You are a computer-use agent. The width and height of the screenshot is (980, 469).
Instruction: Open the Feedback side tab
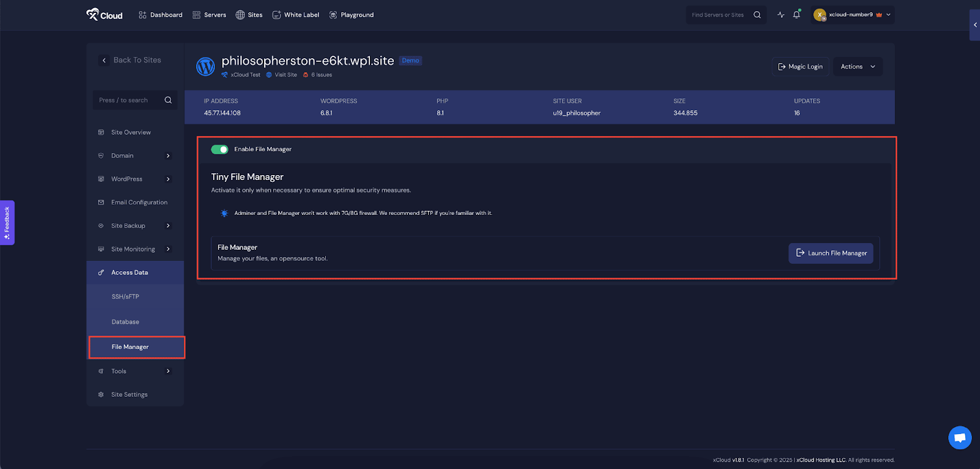tap(7, 222)
